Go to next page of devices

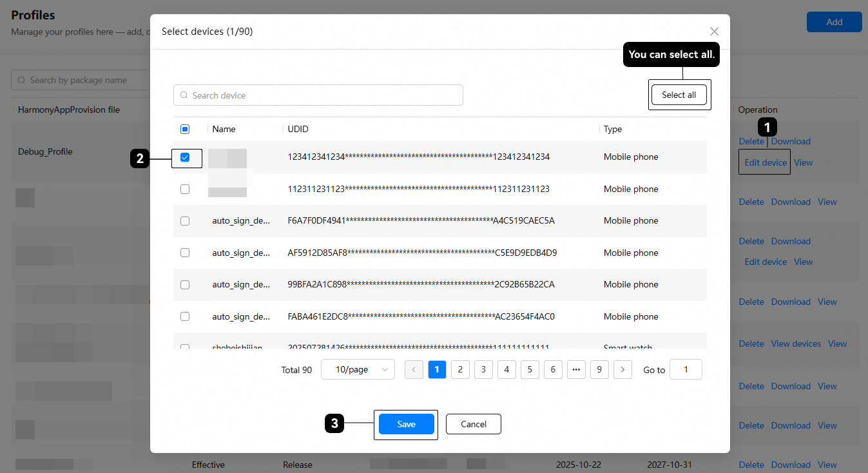pyautogui.click(x=622, y=369)
